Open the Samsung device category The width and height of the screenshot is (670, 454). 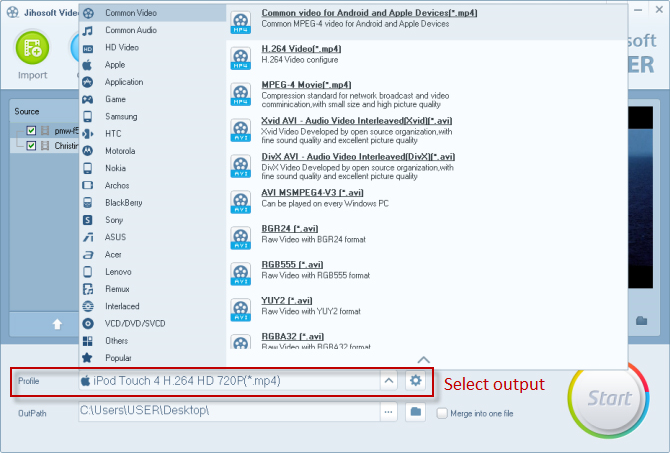[x=121, y=116]
